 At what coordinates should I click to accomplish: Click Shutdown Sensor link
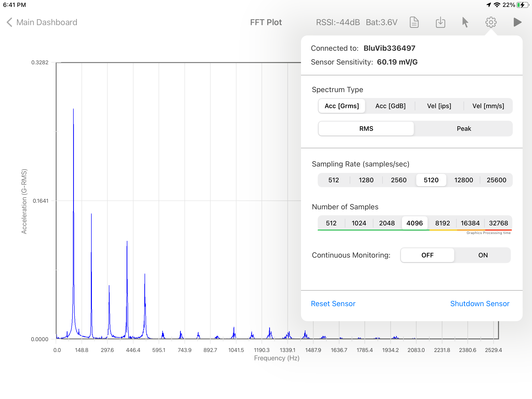tap(480, 304)
